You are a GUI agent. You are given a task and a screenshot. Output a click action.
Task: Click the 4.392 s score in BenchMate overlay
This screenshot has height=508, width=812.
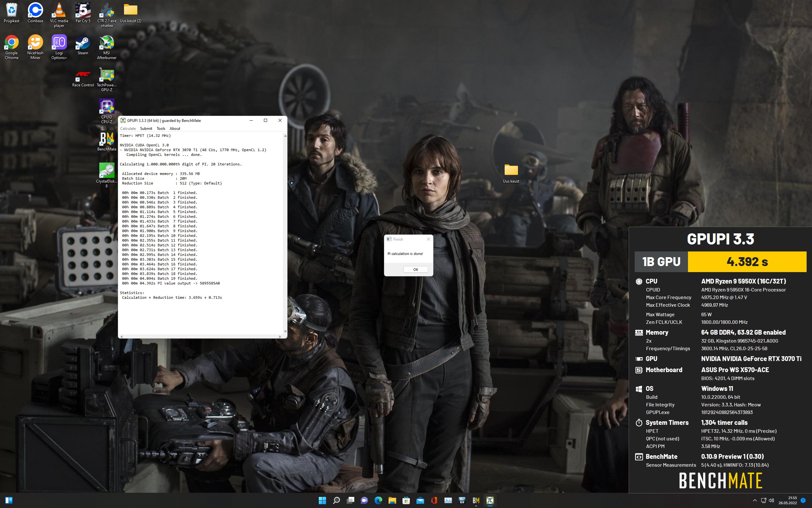747,261
